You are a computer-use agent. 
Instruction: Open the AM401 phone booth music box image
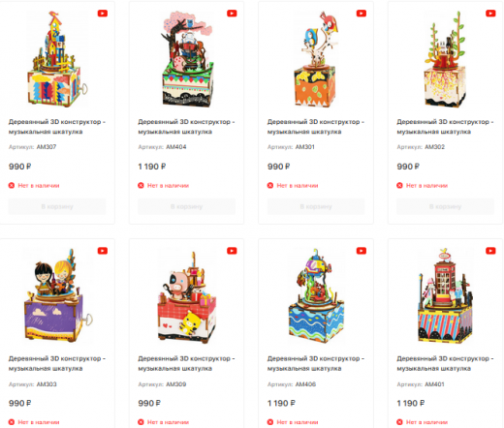(x=445, y=295)
